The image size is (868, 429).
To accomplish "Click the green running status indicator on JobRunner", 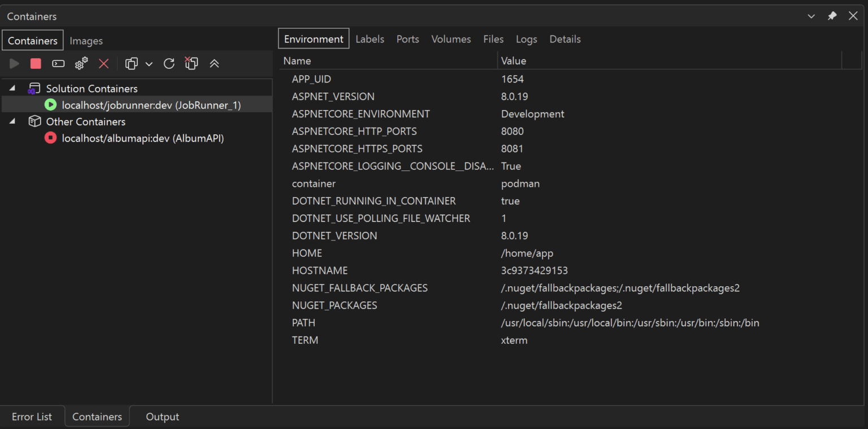I will click(x=50, y=104).
